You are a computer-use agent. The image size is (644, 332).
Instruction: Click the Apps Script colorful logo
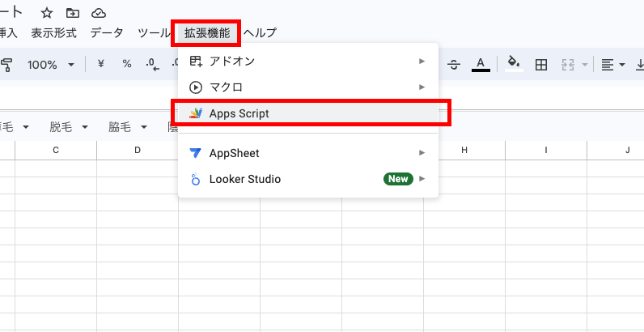(x=196, y=113)
